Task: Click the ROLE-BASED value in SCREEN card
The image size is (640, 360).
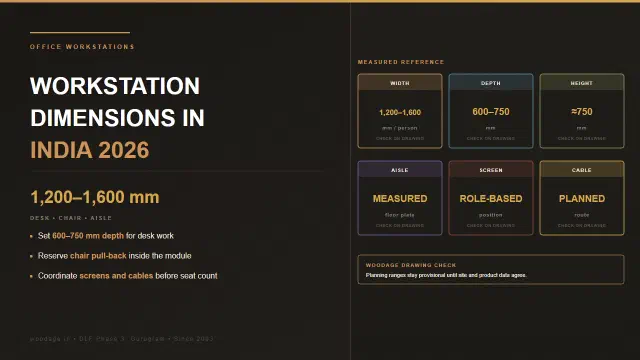Action: click(491, 199)
